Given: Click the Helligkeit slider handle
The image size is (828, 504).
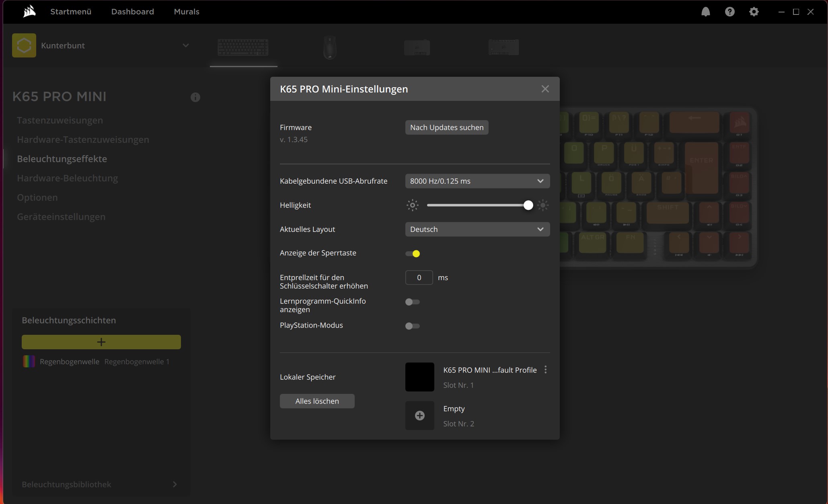Looking at the screenshot, I should coord(528,205).
